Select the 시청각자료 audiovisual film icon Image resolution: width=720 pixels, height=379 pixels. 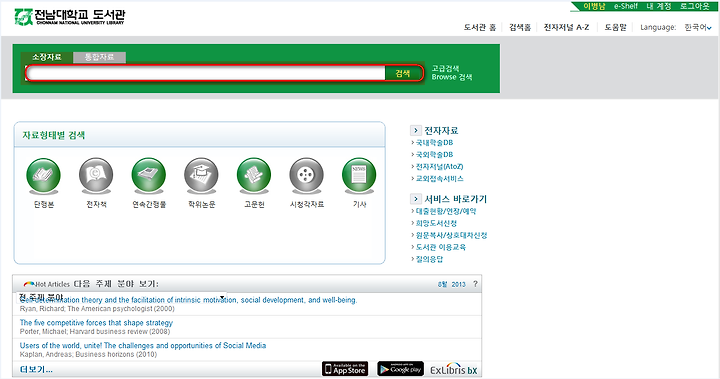(306, 176)
